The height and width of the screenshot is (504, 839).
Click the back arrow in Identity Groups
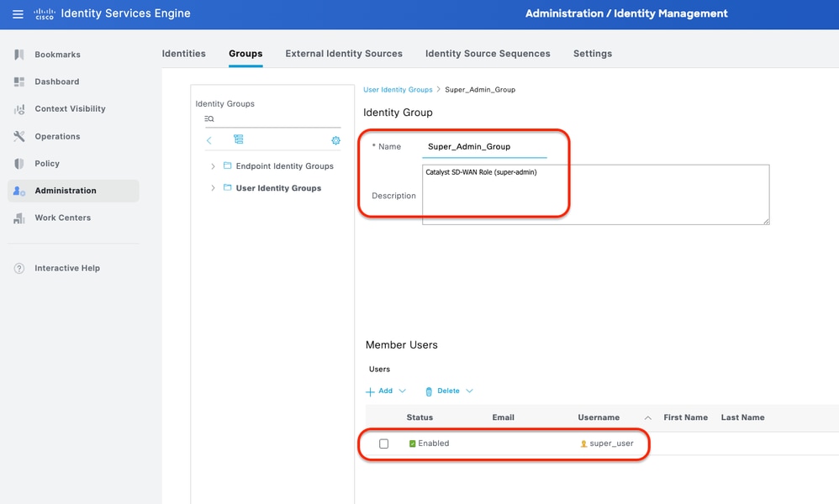[209, 140]
